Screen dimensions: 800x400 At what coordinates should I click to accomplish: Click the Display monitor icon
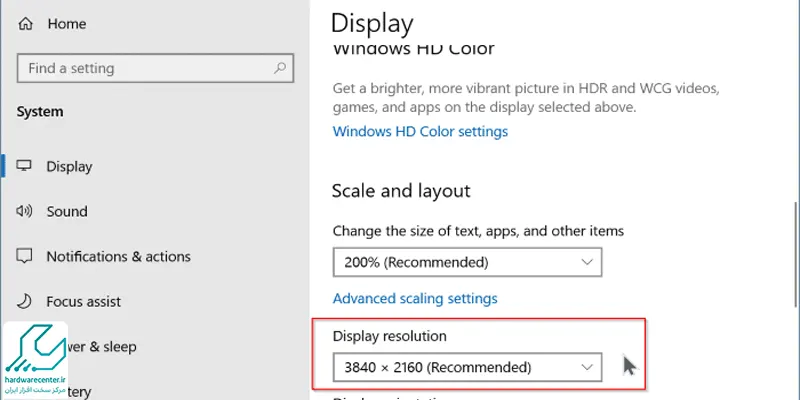pos(24,166)
